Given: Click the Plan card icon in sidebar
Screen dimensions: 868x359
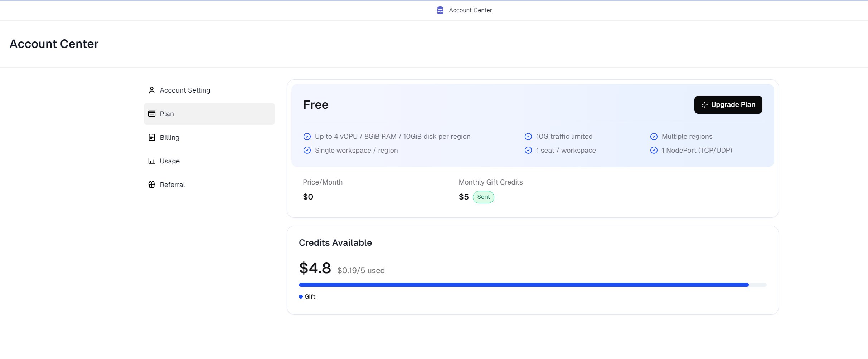Looking at the screenshot, I should pyautogui.click(x=152, y=114).
